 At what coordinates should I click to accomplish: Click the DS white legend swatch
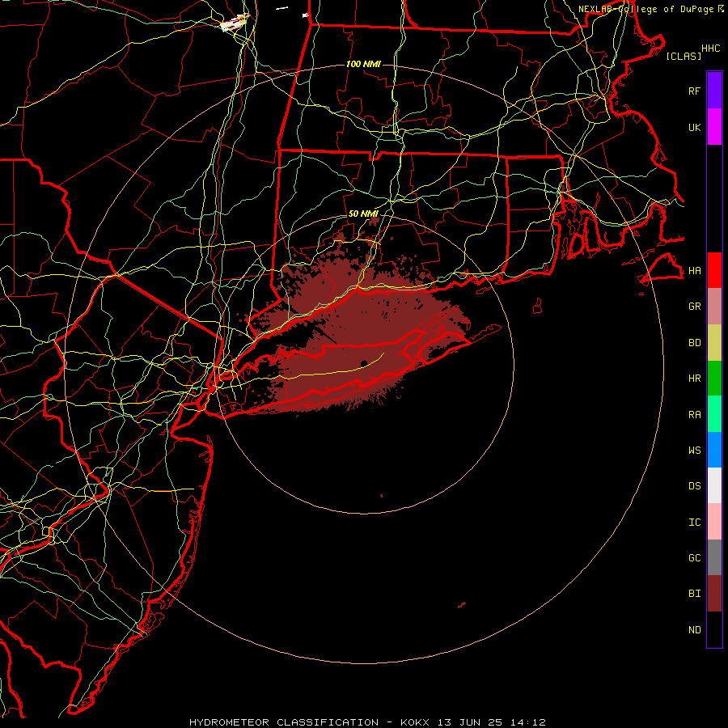coord(714,485)
